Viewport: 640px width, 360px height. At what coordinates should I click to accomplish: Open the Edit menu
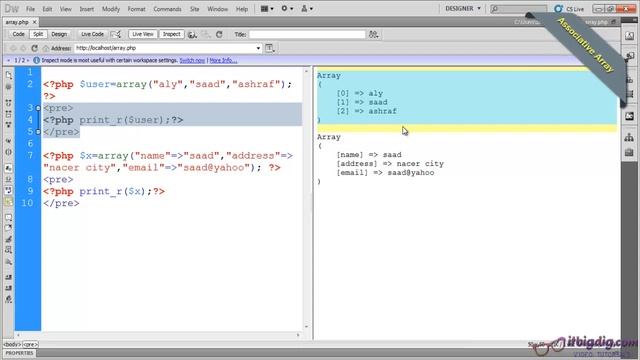(47, 9)
